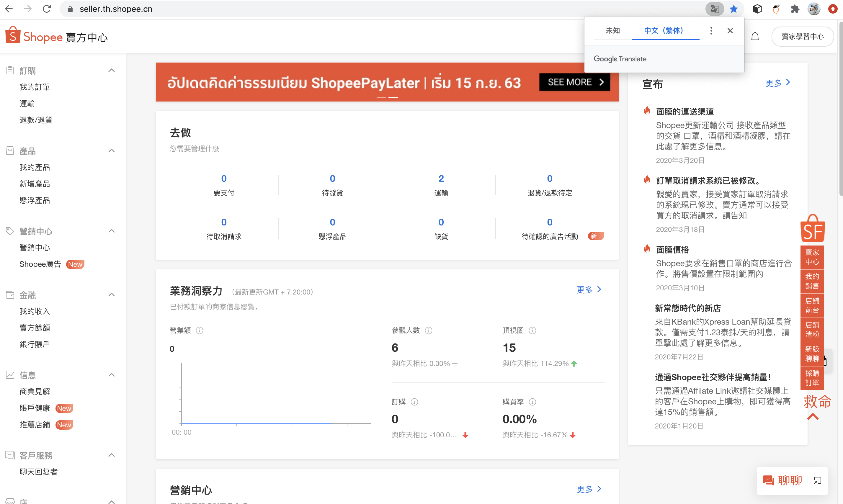The width and height of the screenshot is (843, 504).
Task: Open the puzzle-piece extensions icon
Action: (x=795, y=9)
